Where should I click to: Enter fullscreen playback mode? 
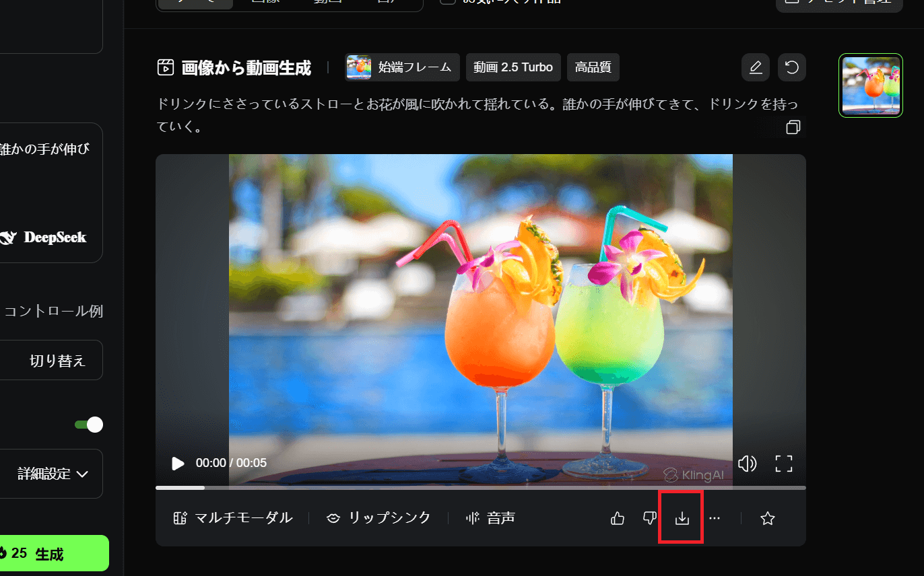[783, 463]
